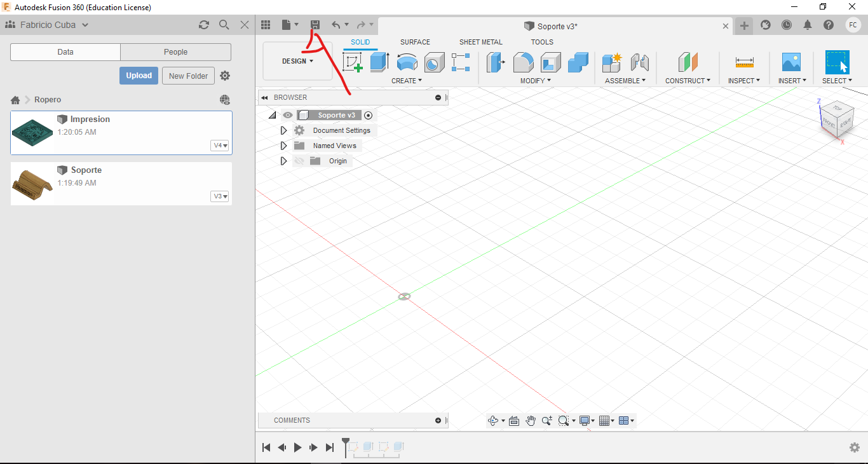Select the Extrude tool

(x=379, y=62)
